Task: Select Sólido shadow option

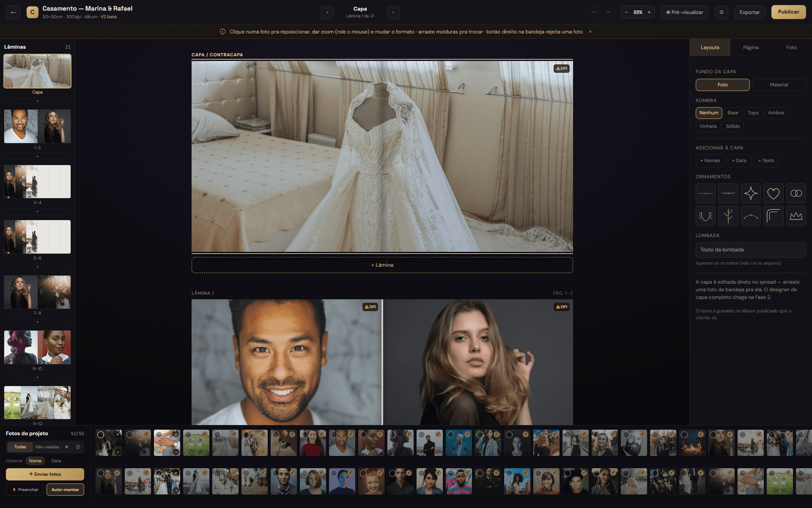Action: click(x=733, y=126)
